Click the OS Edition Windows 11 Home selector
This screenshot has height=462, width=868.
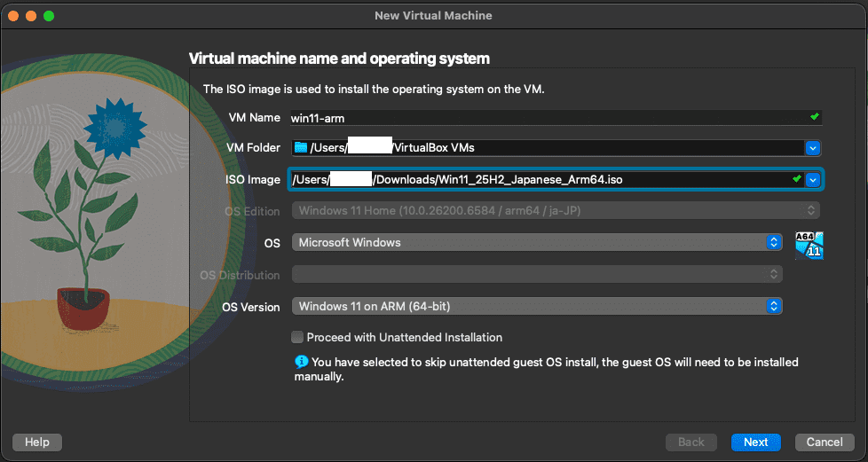coord(556,211)
